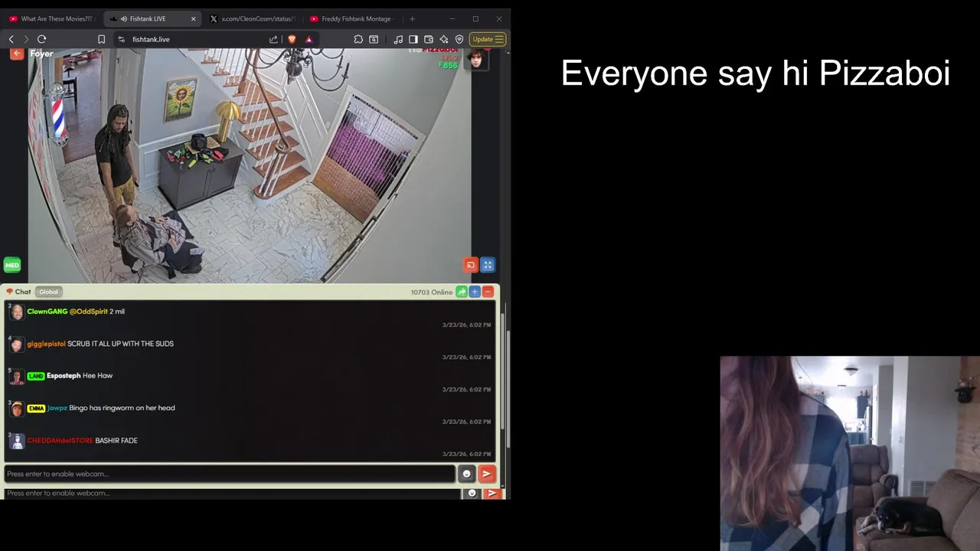
Task: Click the avatar next to Jawpz
Action: [17, 409]
